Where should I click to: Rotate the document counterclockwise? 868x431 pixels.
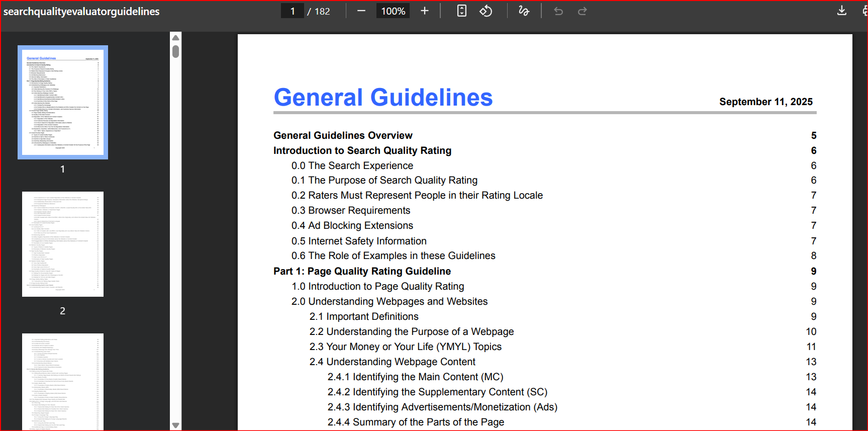click(486, 11)
